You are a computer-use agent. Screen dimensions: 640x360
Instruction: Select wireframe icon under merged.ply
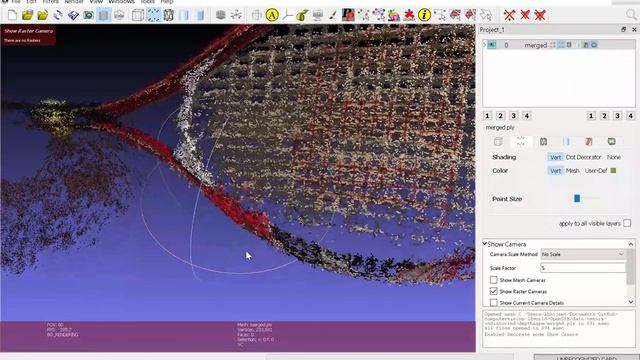[x=543, y=142]
